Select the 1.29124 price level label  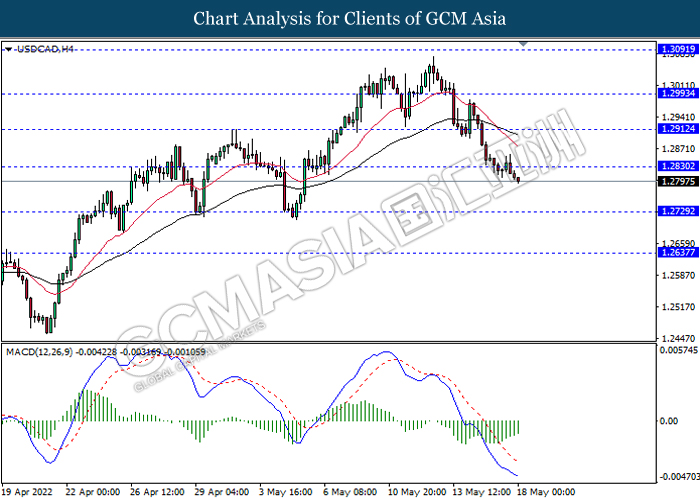coord(678,129)
